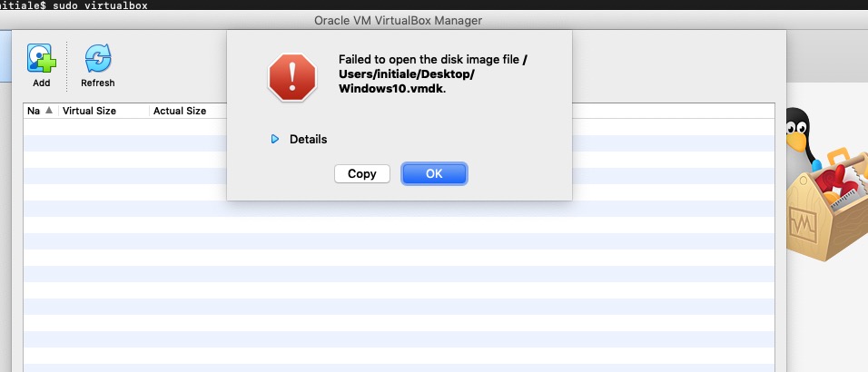The image size is (868, 372).
Task: Click the Add disk image icon
Action: pyautogui.click(x=42, y=59)
